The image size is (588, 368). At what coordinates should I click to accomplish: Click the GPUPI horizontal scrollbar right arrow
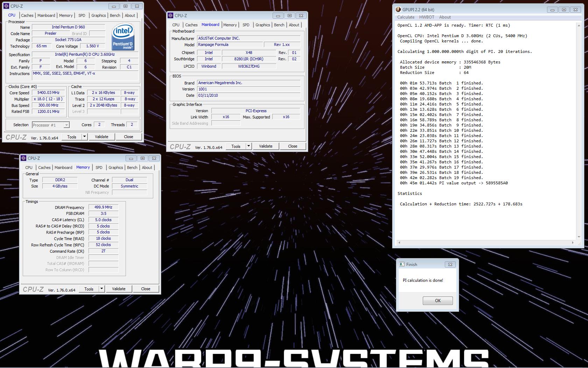(573, 243)
